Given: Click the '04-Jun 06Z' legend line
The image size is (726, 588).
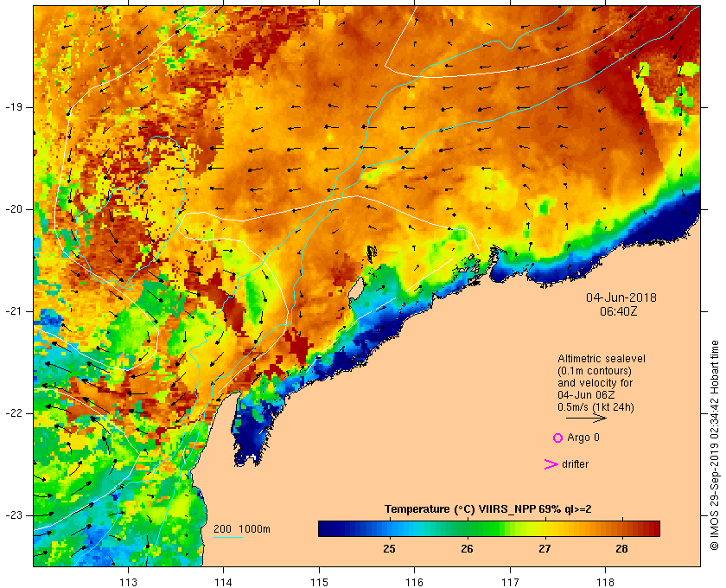Looking at the screenshot, I should [x=586, y=395].
